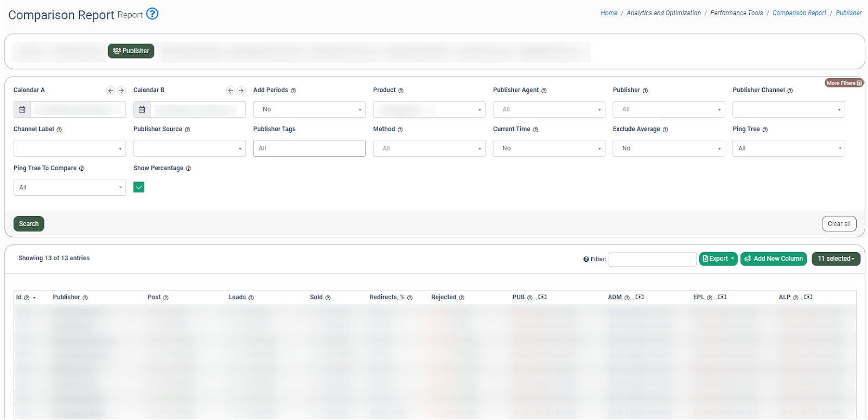Expand the Current Time dropdown
This screenshot has width=868, height=420.
click(x=548, y=148)
